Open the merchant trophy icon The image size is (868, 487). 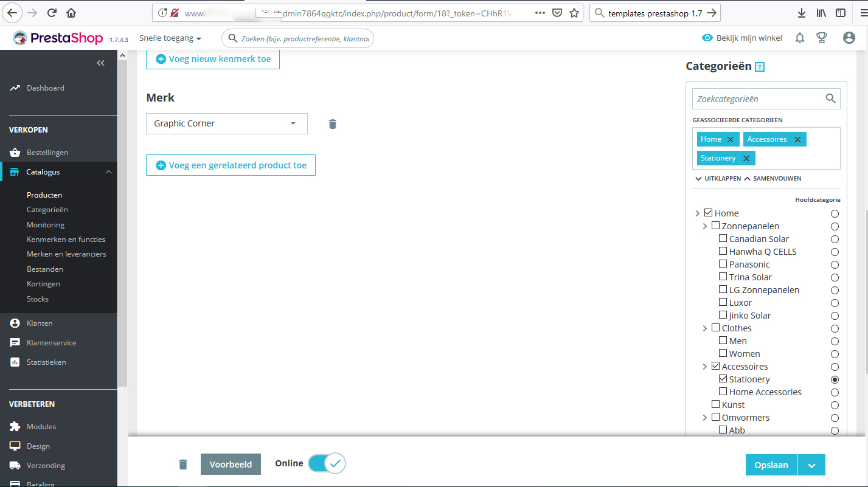click(x=822, y=38)
